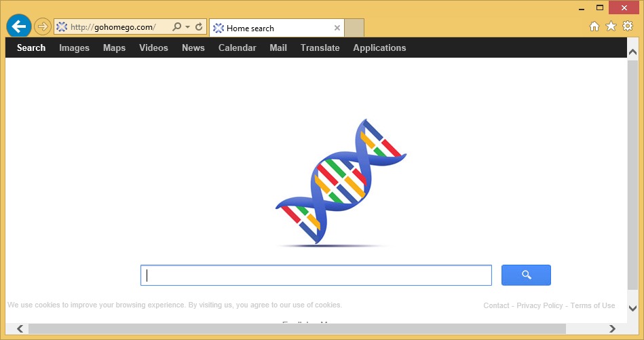Click the horizontal scrollbar left arrow
The height and width of the screenshot is (340, 644).
pos(20,328)
